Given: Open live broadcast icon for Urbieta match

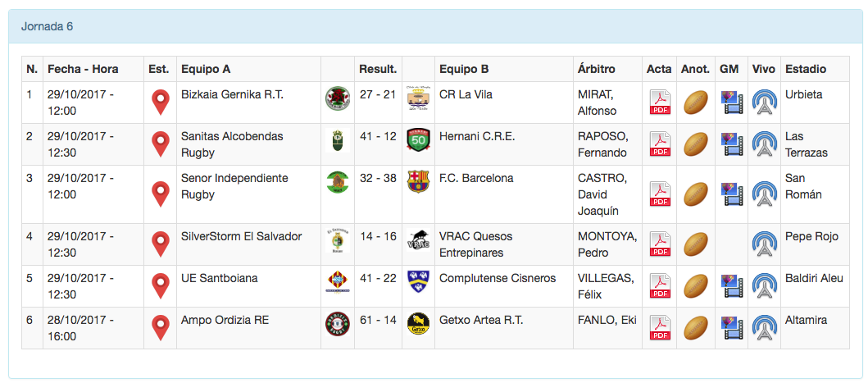Looking at the screenshot, I should [764, 103].
